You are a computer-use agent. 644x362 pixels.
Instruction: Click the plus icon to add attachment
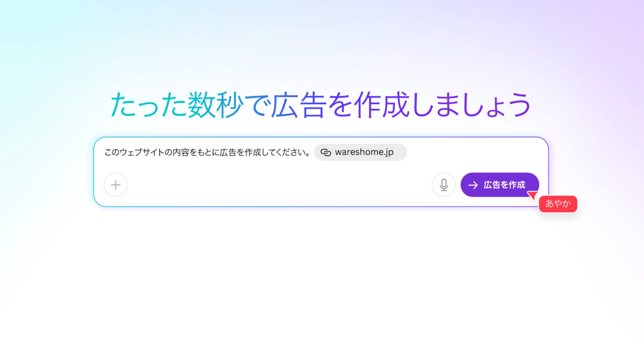tap(115, 185)
